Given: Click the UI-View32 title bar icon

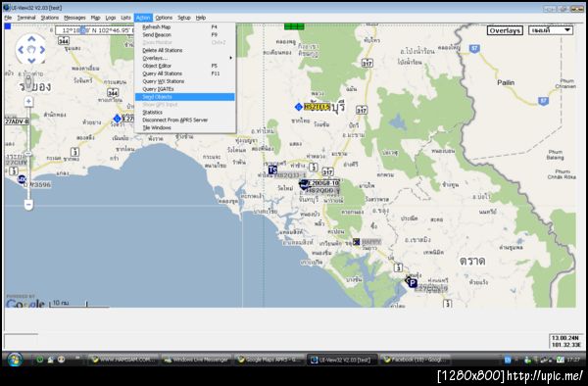Looking at the screenshot, I should (7, 8).
